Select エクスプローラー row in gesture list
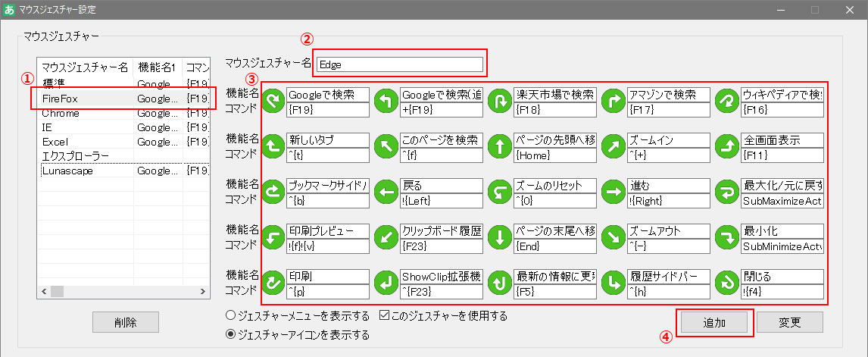This screenshot has height=357, width=868. (x=123, y=156)
